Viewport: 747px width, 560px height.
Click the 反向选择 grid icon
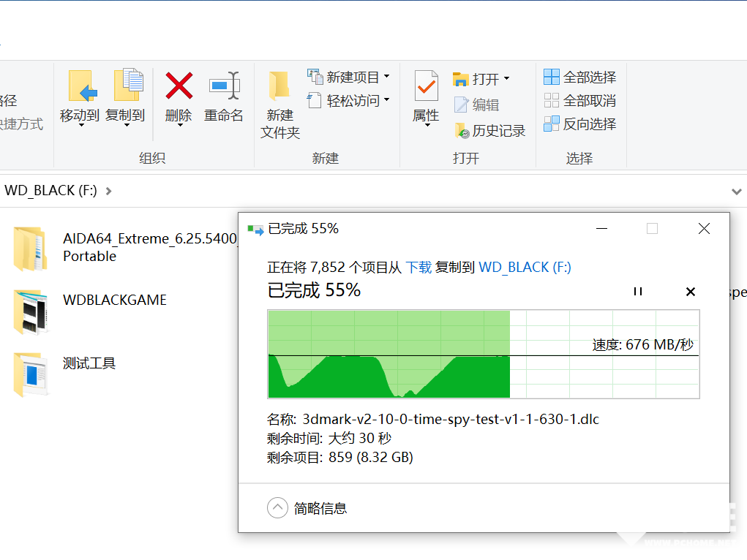(551, 124)
